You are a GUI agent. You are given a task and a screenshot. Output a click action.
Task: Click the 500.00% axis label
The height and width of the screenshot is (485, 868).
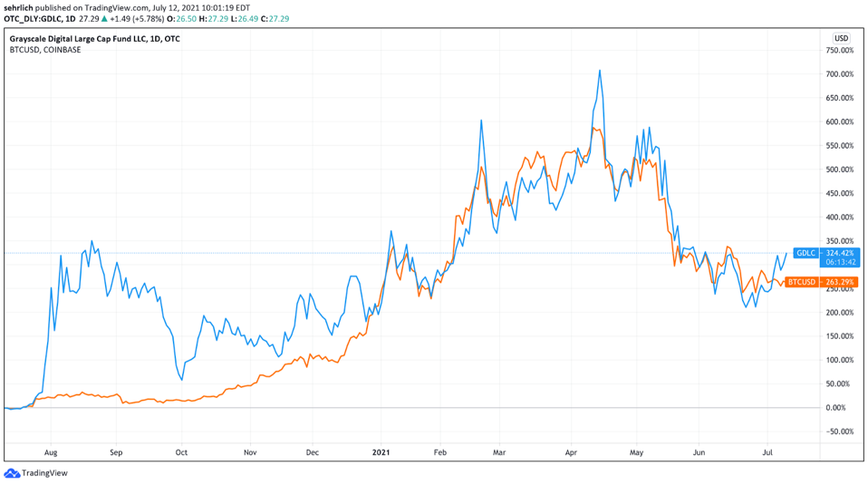840,170
